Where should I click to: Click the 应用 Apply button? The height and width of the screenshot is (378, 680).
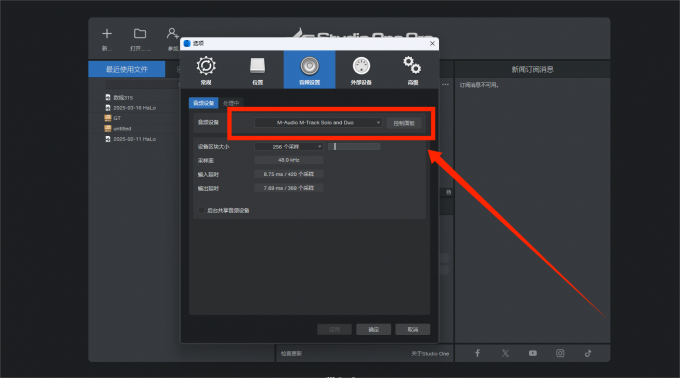(x=334, y=329)
